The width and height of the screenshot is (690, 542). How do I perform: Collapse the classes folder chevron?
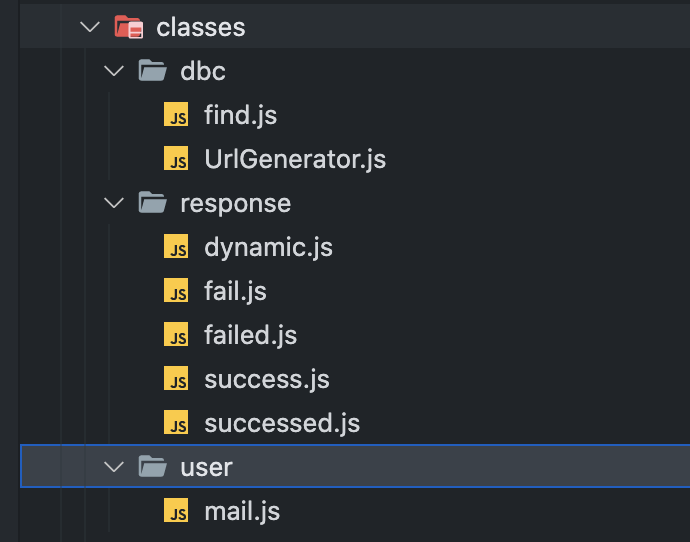[91, 27]
